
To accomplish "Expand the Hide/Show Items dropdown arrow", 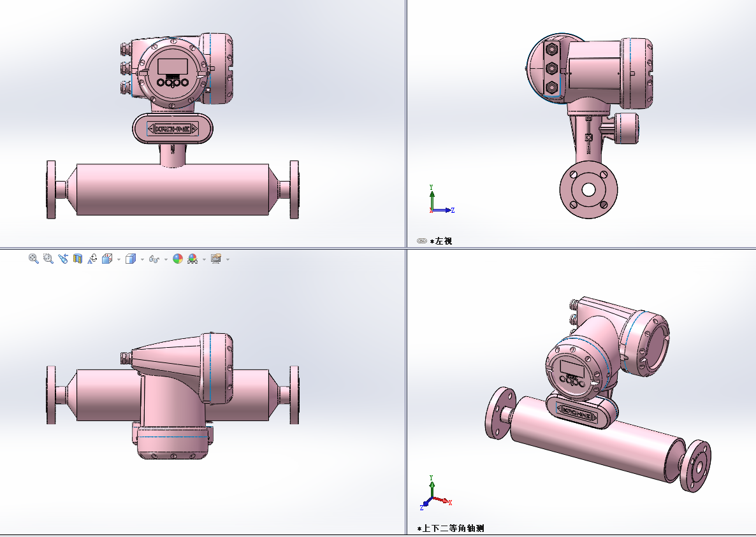I will point(166,260).
